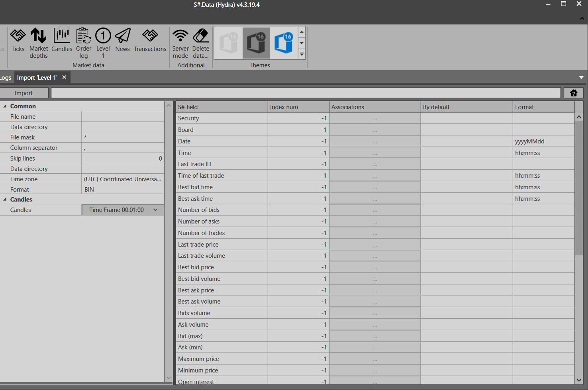Open the tab list dropdown arrow

[581, 77]
